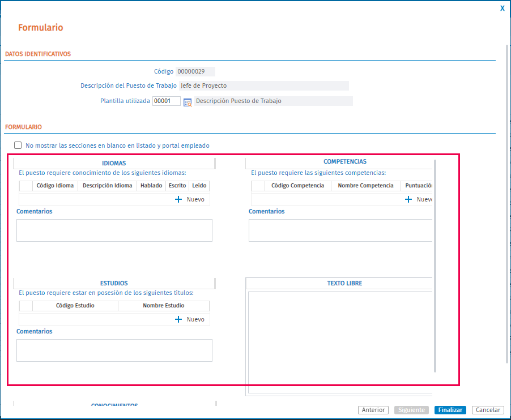This screenshot has width=511, height=420.
Task: Click the inner form vertical scrollbar
Action: coord(435,265)
